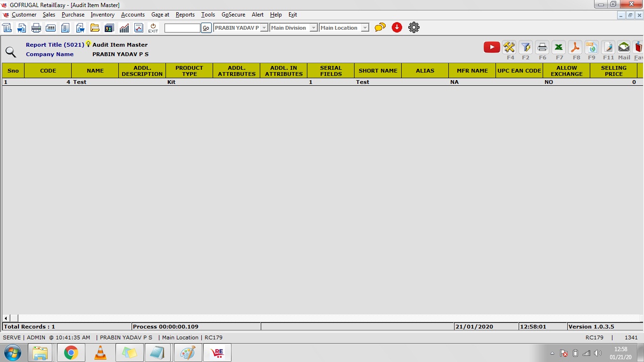
Task: Export report to Excel (F7)
Action: tap(559, 47)
